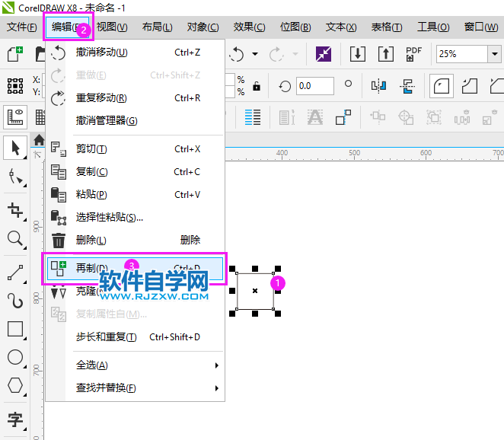Click the text alignment lines icon
This screenshot has height=440, width=504.
(253, 117)
